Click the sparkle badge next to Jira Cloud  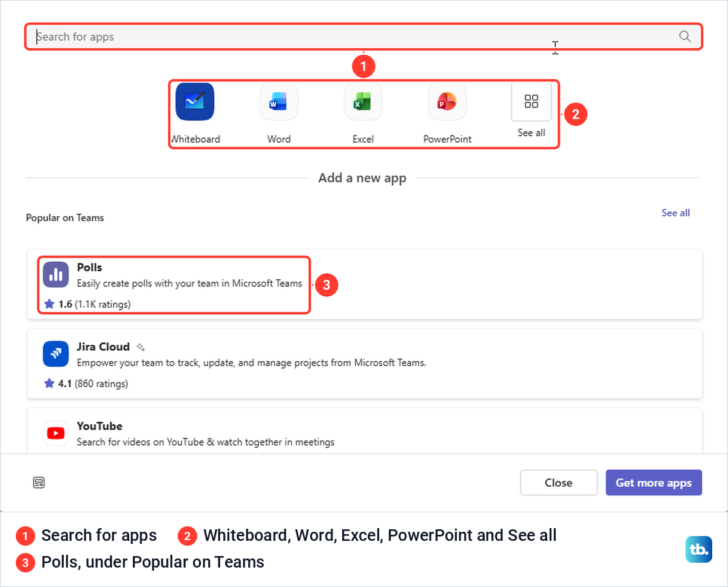[x=140, y=347]
